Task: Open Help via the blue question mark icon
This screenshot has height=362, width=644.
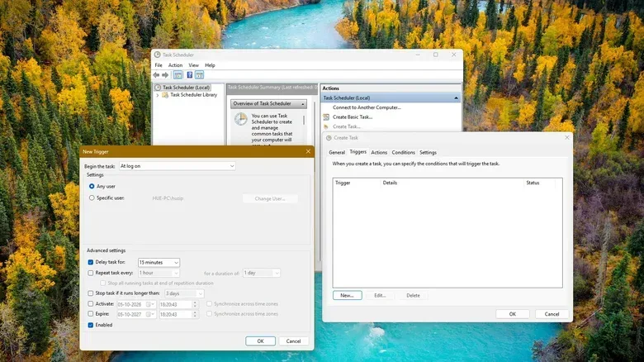Action: (189, 75)
